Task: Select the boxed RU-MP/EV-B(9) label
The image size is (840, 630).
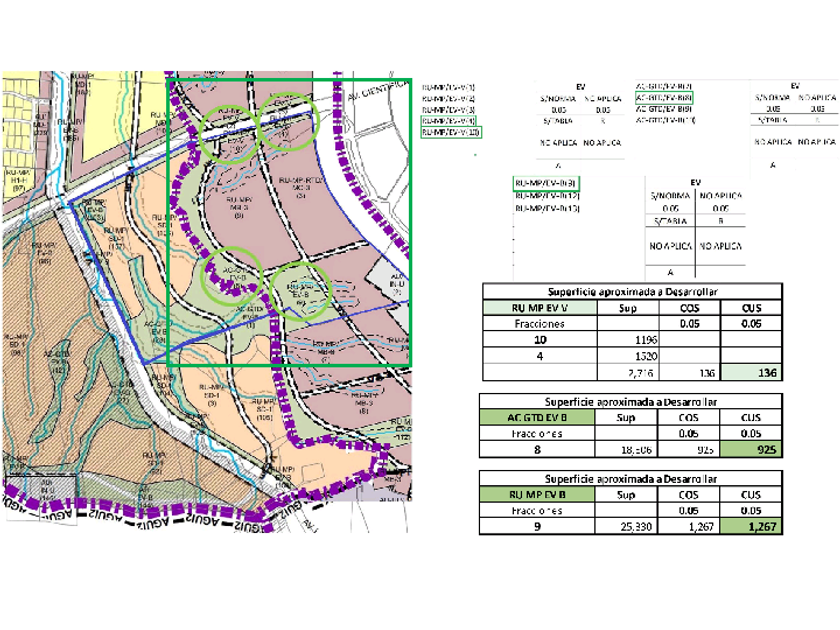Action: [546, 183]
